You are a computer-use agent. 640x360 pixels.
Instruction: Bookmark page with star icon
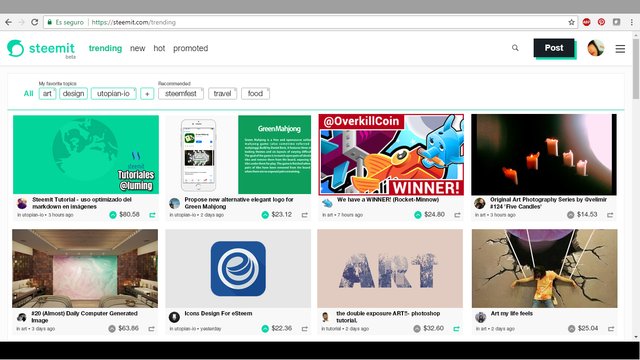tap(571, 22)
